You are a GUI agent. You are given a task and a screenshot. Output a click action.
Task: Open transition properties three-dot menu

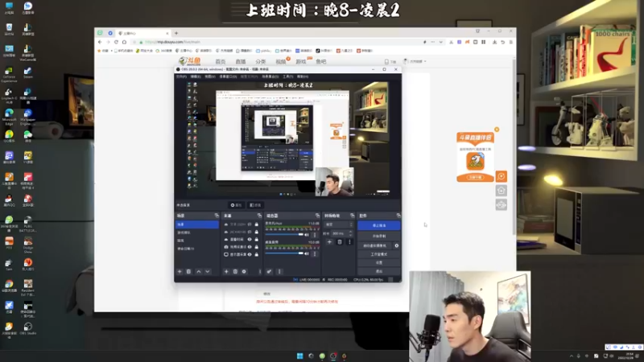(349, 242)
